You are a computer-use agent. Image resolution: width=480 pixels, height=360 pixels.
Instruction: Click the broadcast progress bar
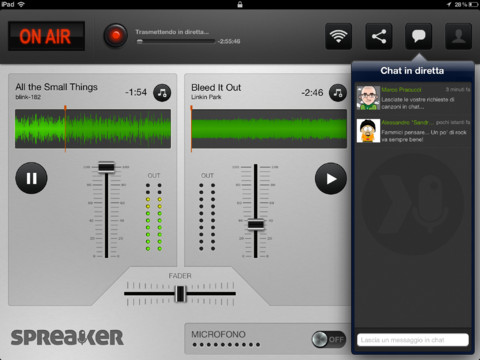(176, 41)
